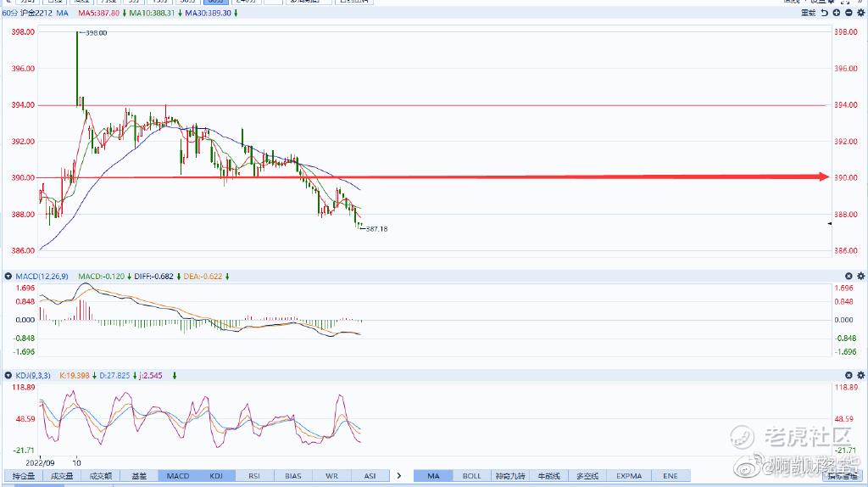868x487 pixels.
Task: Select the 持仓量 indicator tab
Action: point(23,476)
